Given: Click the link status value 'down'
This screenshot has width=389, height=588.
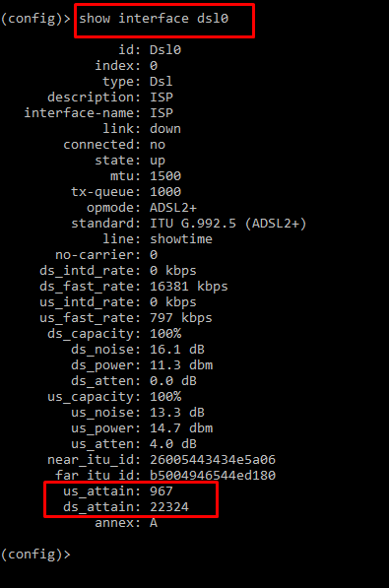Looking at the screenshot, I should pos(165,129).
